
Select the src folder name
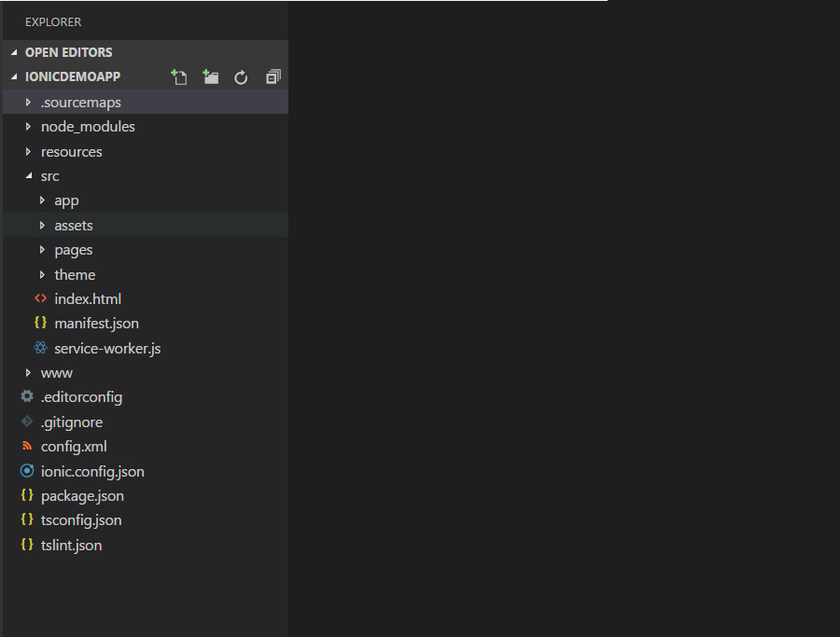point(49,176)
